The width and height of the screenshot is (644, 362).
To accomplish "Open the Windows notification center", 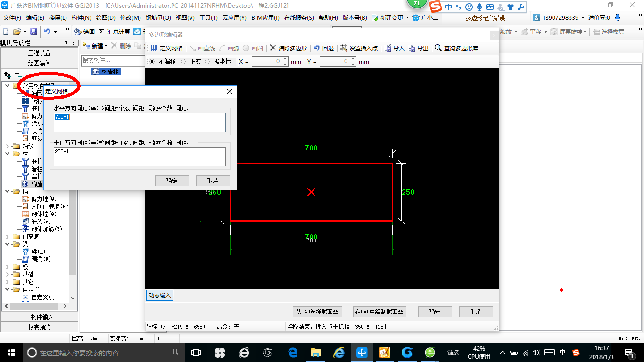I will tap(629, 353).
